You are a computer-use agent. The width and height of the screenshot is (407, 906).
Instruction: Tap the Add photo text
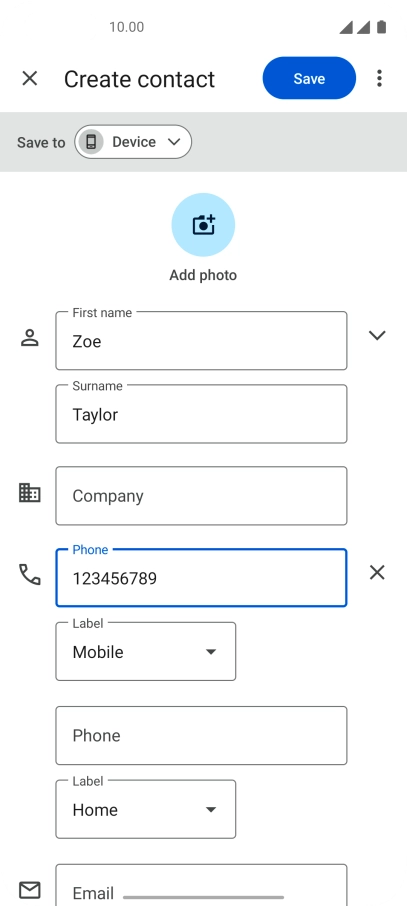point(203,275)
